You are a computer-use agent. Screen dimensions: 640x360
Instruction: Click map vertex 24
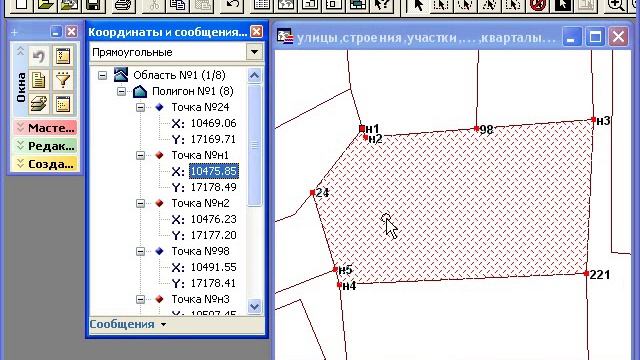[x=312, y=193]
